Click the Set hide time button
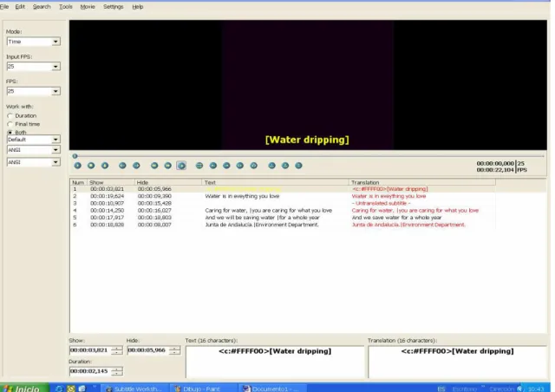 (226, 166)
